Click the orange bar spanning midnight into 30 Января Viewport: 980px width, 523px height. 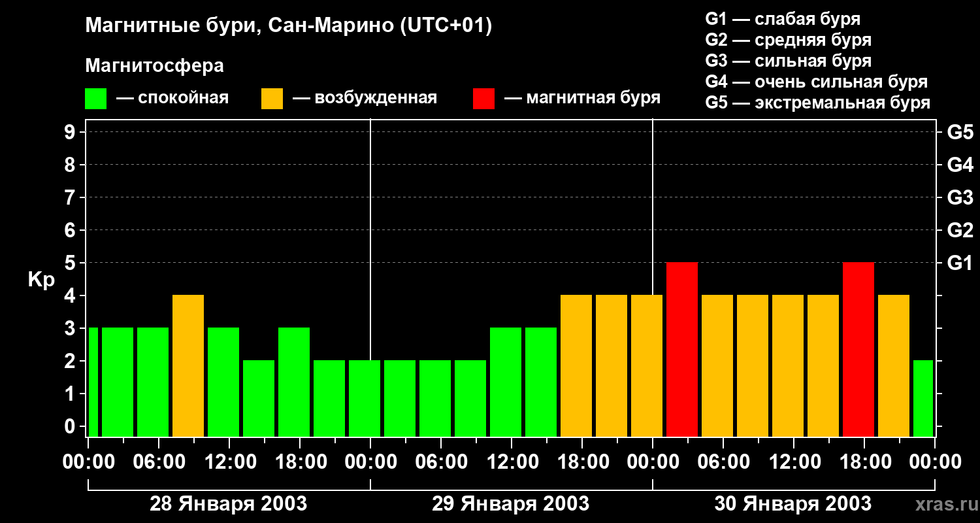click(x=647, y=365)
